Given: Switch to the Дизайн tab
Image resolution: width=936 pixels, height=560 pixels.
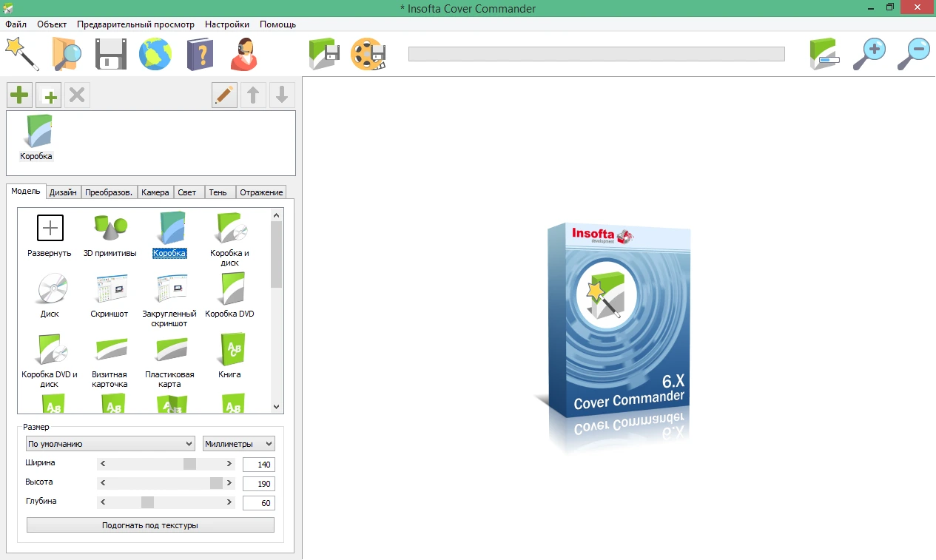Looking at the screenshot, I should tap(63, 192).
